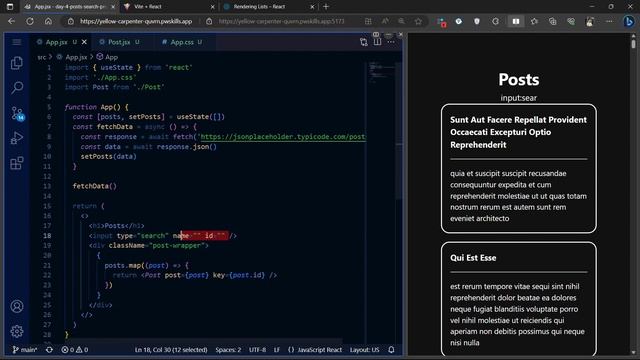Click the main* branch in status bar
The image size is (640, 360).
tap(25, 350)
